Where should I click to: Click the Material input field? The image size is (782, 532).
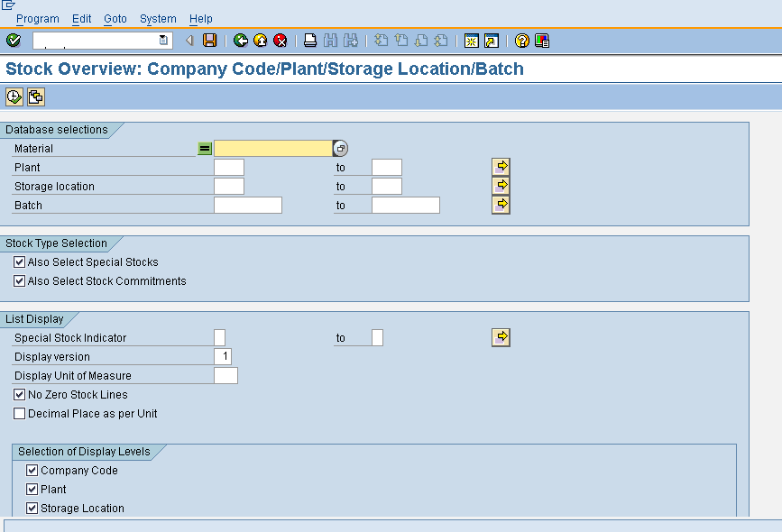coord(271,148)
